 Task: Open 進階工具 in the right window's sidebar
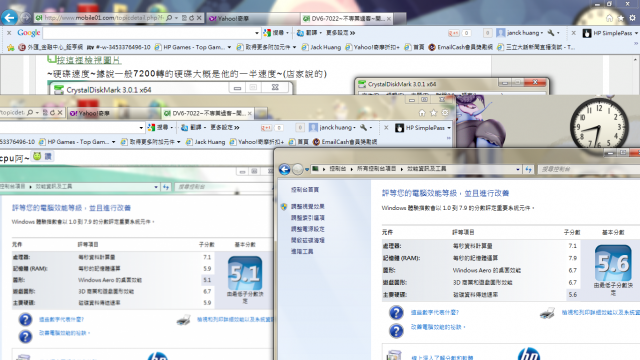point(302,251)
